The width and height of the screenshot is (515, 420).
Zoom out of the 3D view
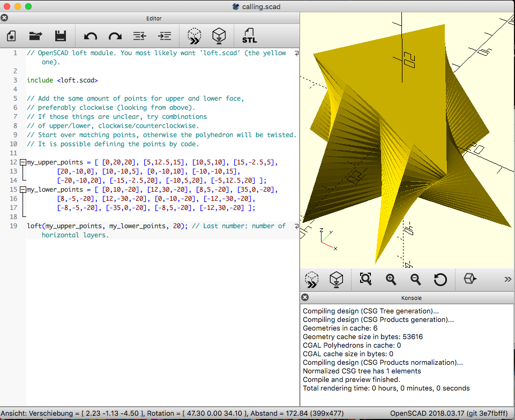415,280
